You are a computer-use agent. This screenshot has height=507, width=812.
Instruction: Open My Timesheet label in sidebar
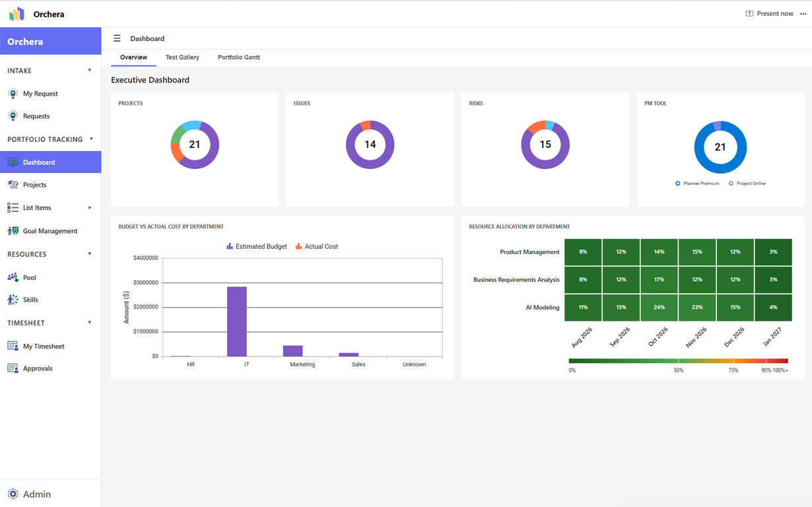tap(44, 346)
